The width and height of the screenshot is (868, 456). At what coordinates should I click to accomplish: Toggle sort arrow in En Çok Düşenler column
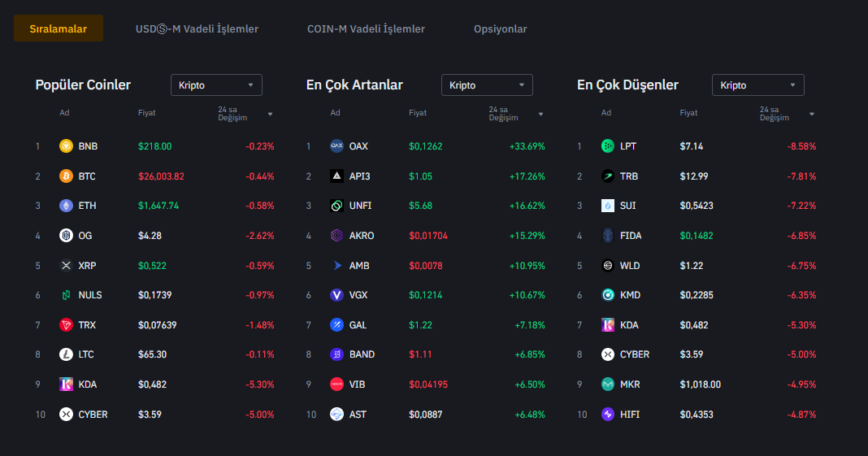811,114
